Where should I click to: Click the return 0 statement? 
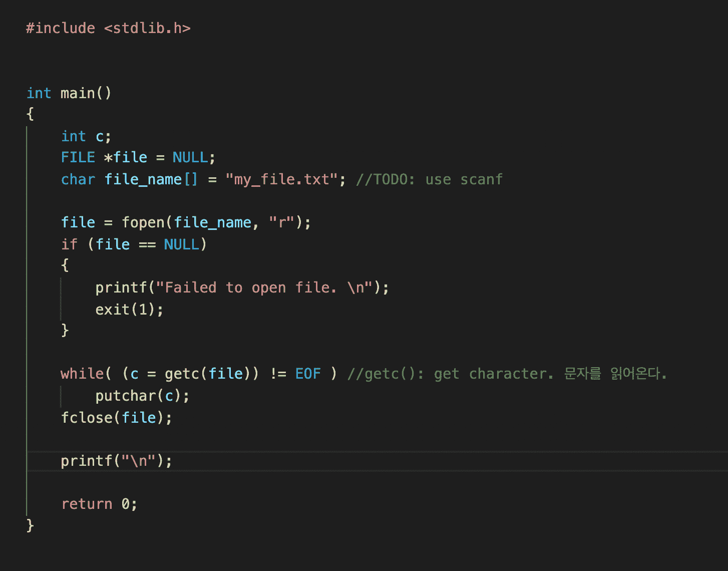[99, 504]
